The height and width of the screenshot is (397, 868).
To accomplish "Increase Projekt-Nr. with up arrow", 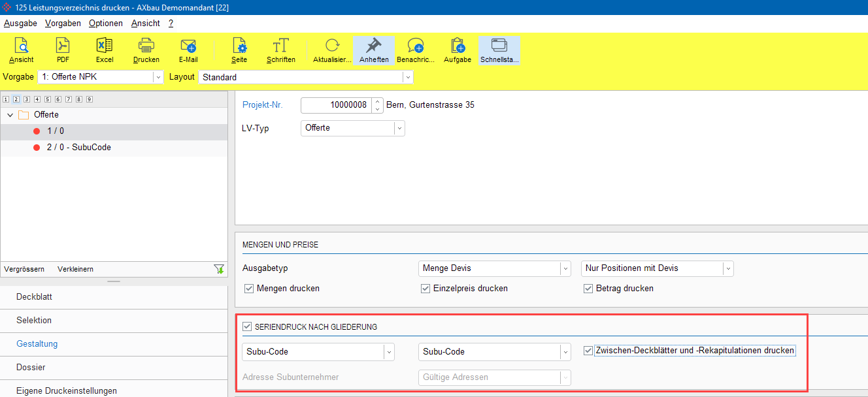I will point(377,101).
